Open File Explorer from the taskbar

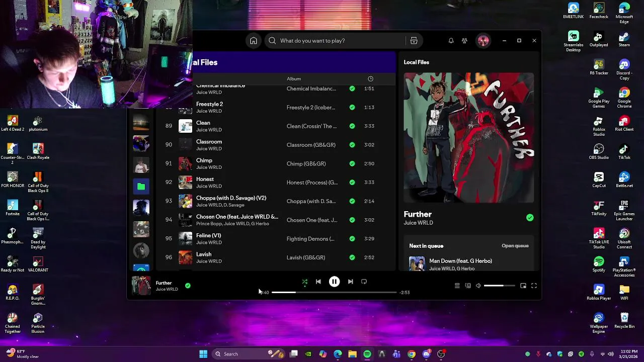point(352,354)
